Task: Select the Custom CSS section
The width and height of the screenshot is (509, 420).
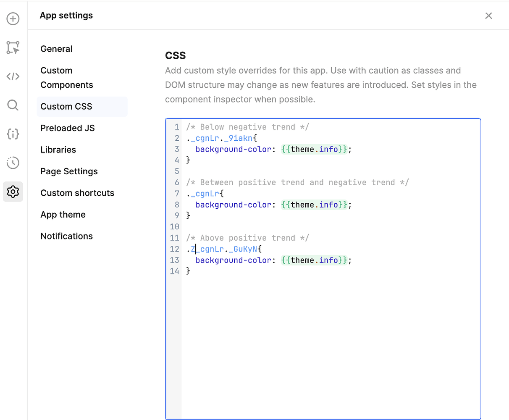Action: (x=82, y=107)
